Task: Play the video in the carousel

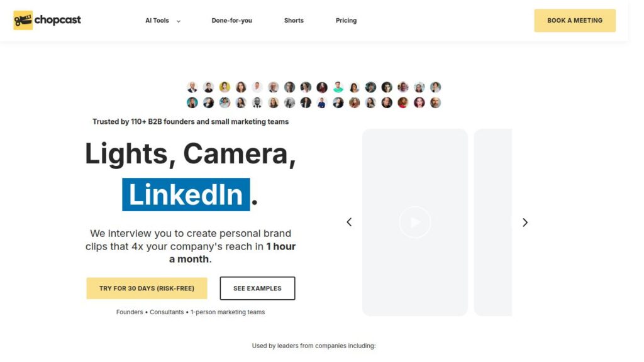Action: (414, 222)
